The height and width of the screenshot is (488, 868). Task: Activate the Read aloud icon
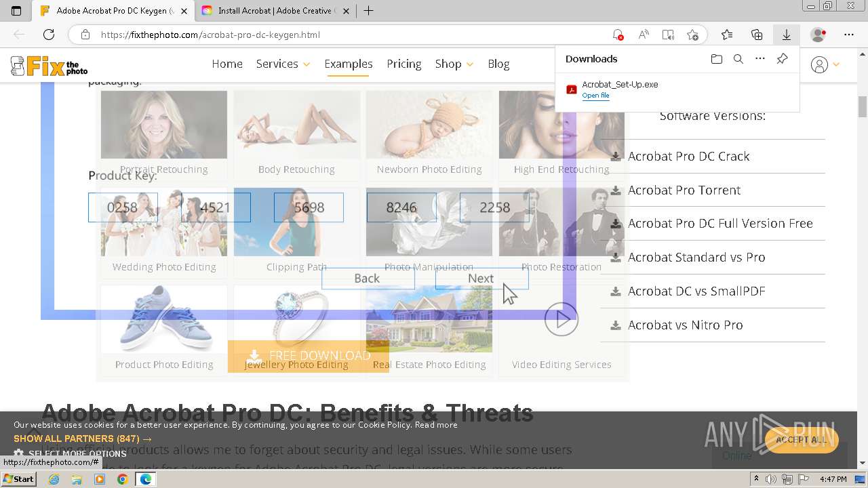[x=644, y=35]
